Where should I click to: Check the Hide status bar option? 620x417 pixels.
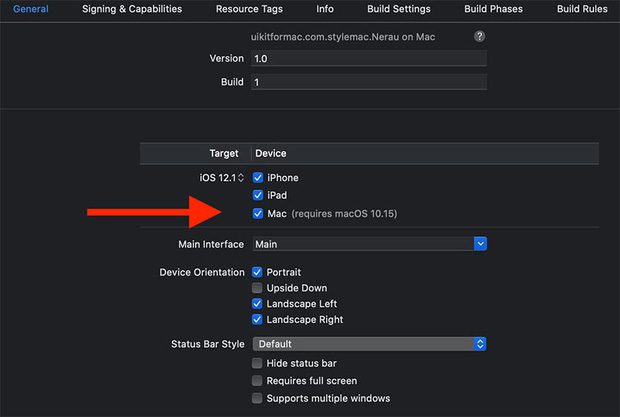pos(258,364)
